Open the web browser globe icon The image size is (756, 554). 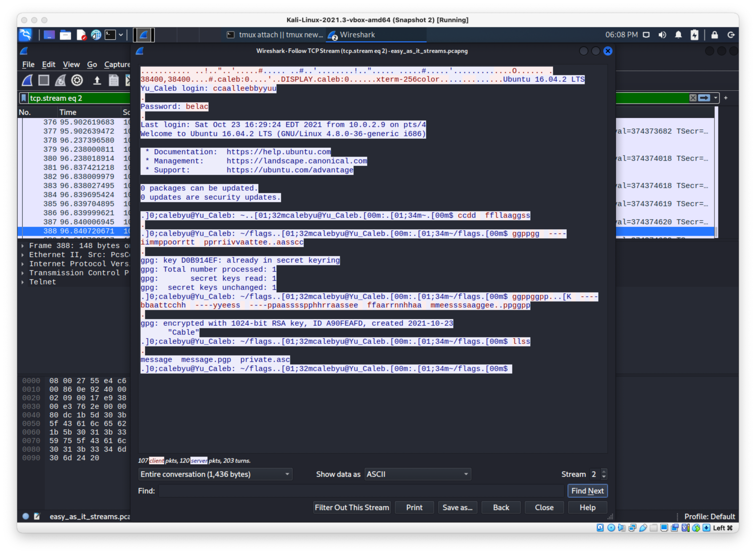click(x=96, y=35)
